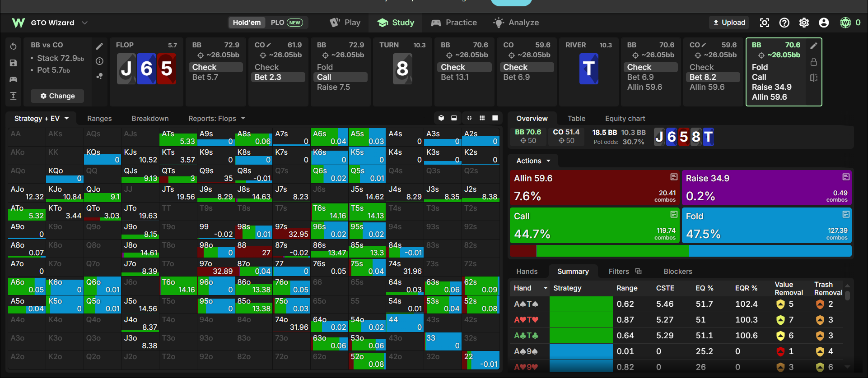The image size is (868, 378).
Task: Click the gamepad icon in left sidebar
Action: tap(13, 79)
